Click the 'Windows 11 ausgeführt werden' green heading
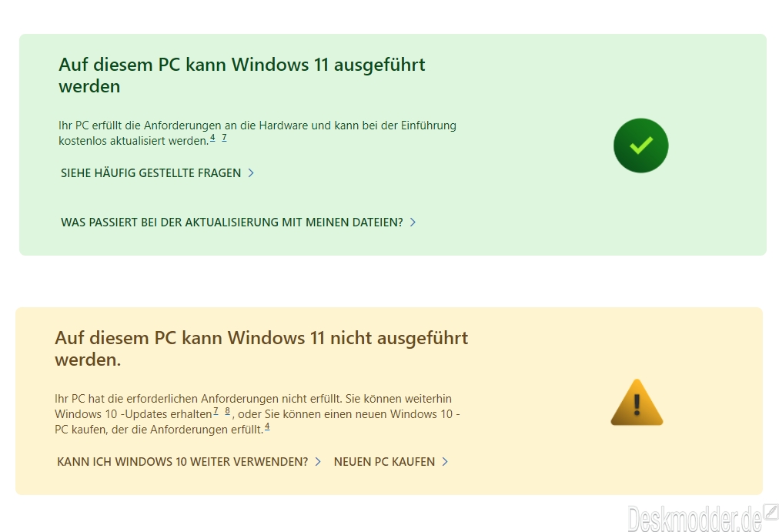 pyautogui.click(x=242, y=75)
